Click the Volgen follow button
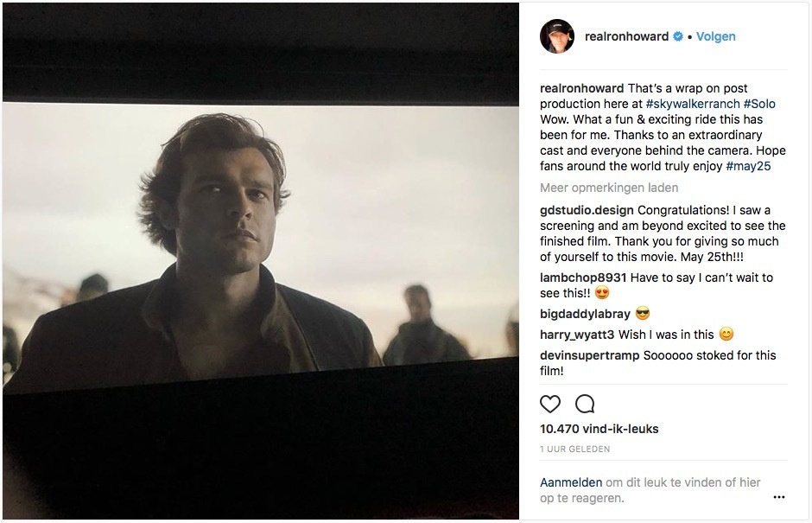The width and height of the screenshot is (812, 523). pyautogui.click(x=715, y=36)
